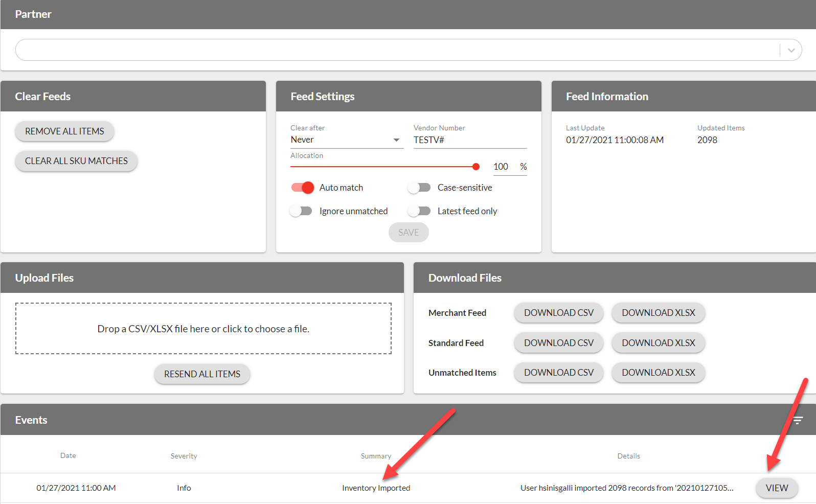The width and height of the screenshot is (816, 504).
Task: Save the feed settings
Action: 408,233
